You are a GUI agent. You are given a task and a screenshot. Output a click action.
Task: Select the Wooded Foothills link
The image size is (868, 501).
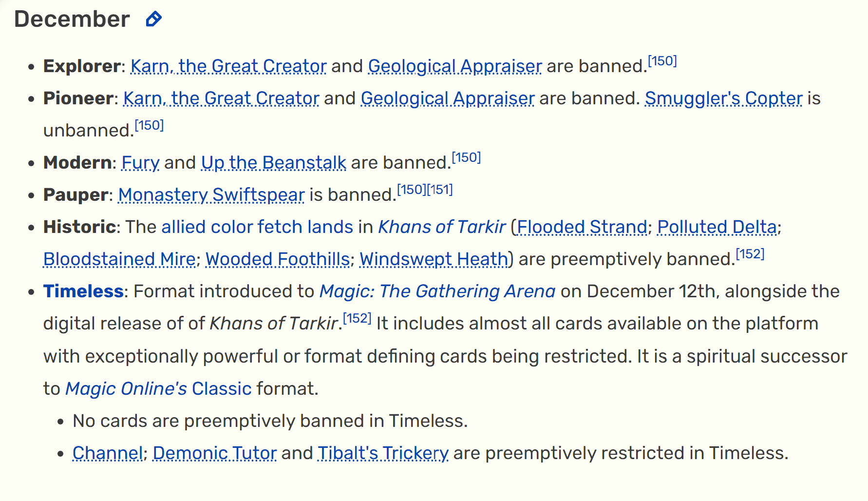coord(278,259)
